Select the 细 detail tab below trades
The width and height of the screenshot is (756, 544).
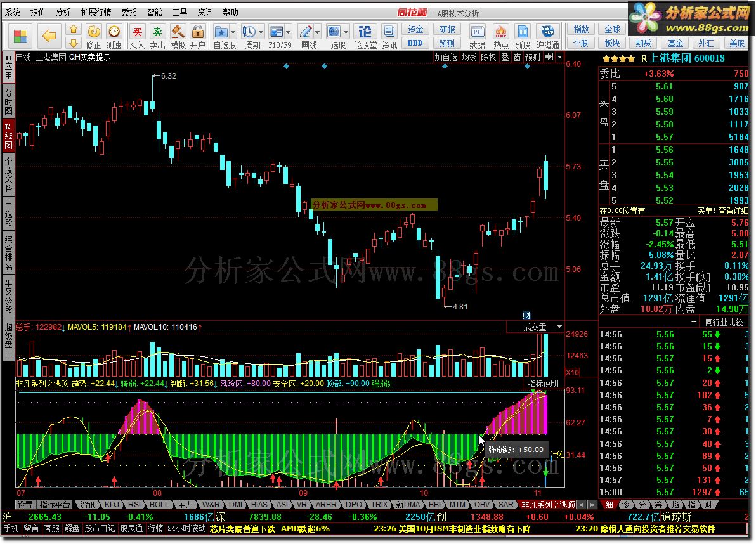[x=609, y=505]
